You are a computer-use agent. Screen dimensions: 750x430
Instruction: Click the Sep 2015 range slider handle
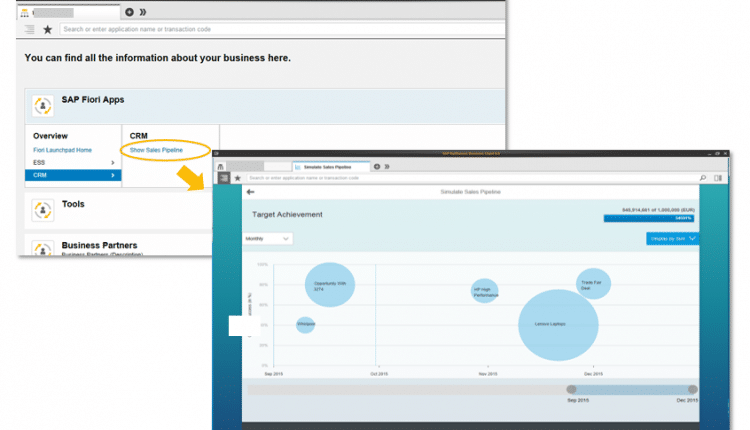pyautogui.click(x=571, y=389)
